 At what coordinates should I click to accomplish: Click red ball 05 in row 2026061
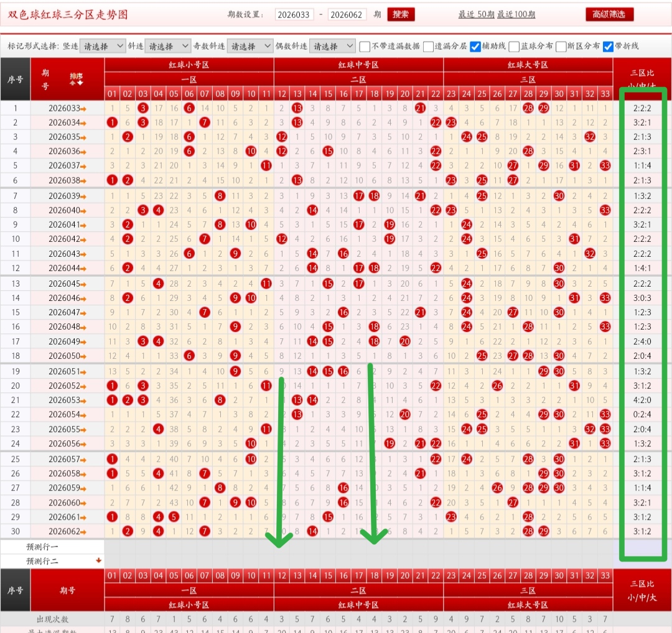(x=174, y=517)
